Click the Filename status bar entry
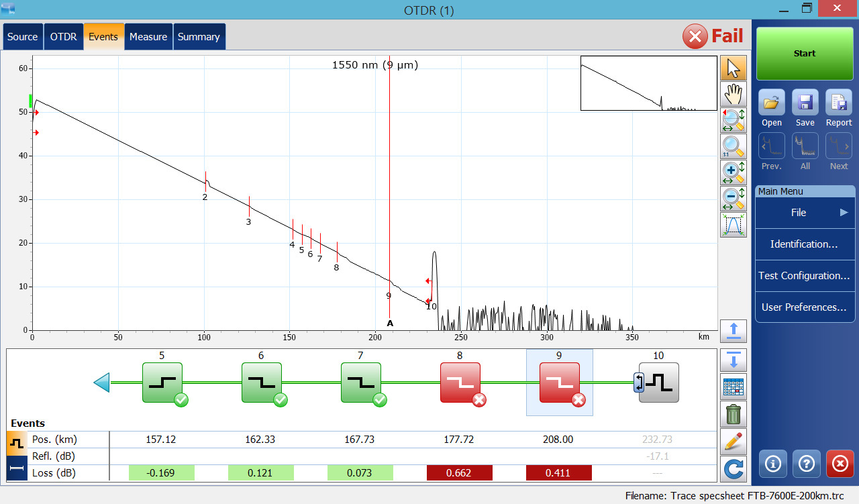Viewport: 859px width, 504px height. (734, 496)
